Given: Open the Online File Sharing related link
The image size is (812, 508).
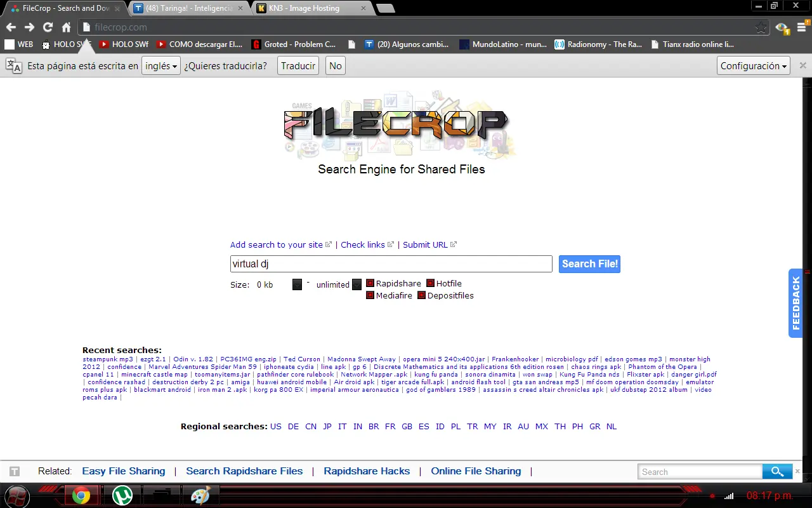Looking at the screenshot, I should click(476, 471).
